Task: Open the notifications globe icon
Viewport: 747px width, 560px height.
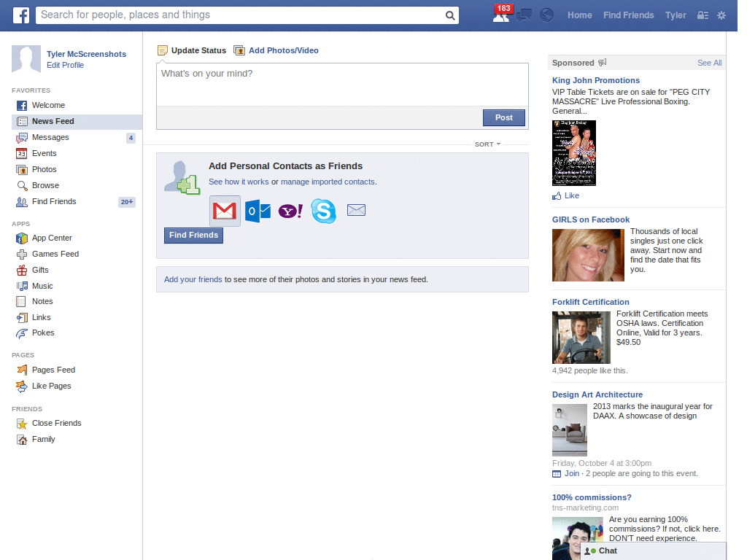Action: (547, 15)
